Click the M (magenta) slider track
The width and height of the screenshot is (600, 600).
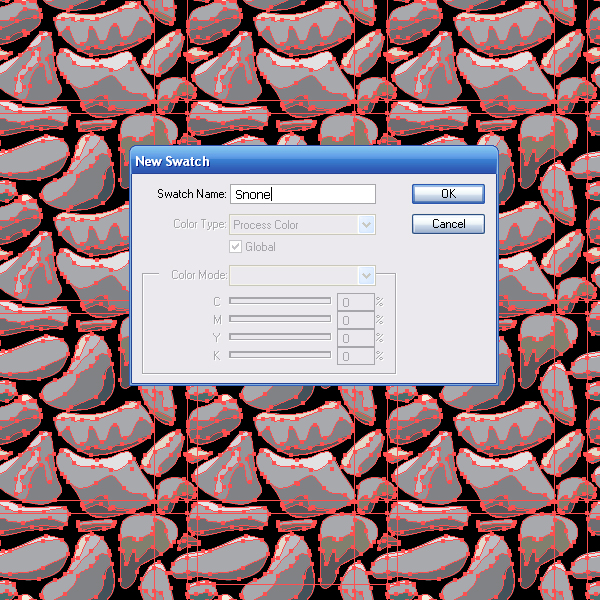(280, 319)
